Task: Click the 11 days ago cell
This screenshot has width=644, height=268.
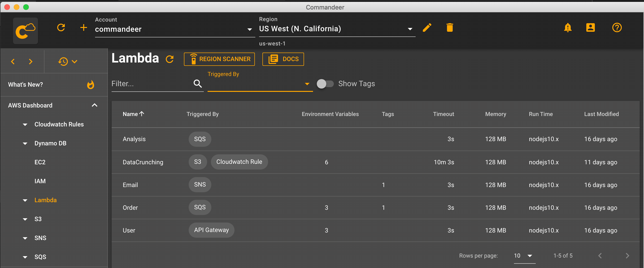Action: click(x=600, y=162)
